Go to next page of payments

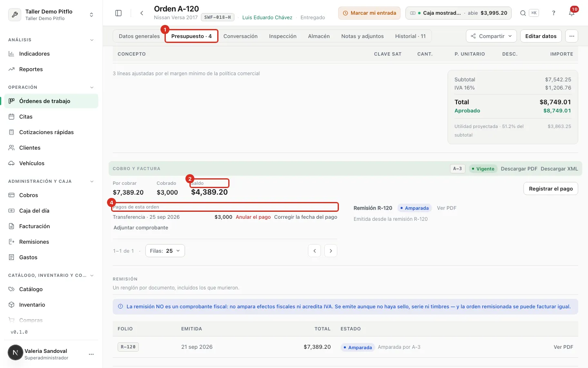click(x=331, y=251)
